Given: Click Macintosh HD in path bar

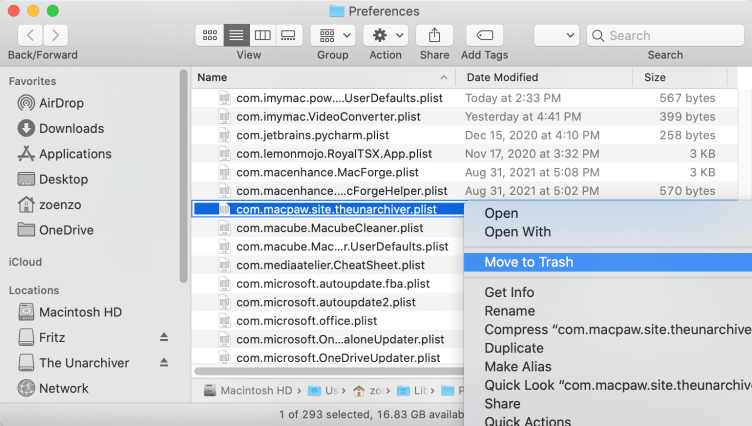Looking at the screenshot, I should 248,390.
